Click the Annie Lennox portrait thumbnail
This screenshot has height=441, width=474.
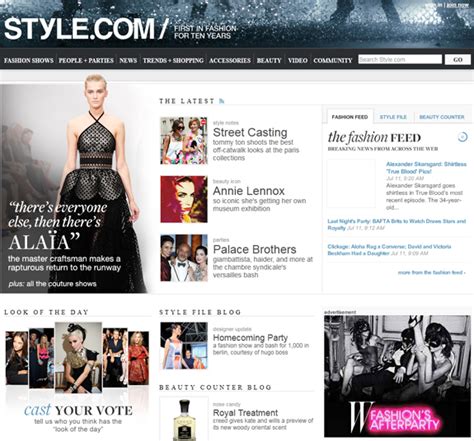pos(184,199)
